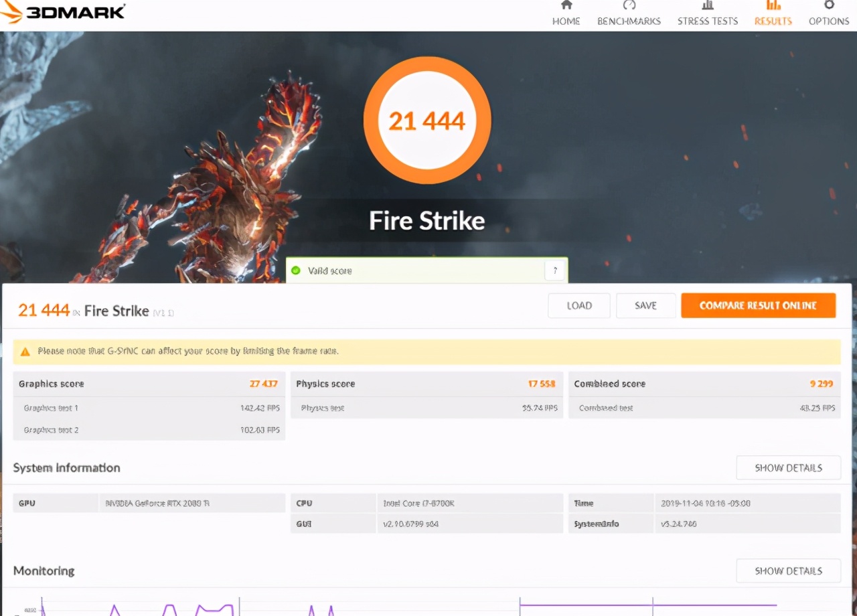Select the Combined score label
857x616 pixels.
(610, 384)
